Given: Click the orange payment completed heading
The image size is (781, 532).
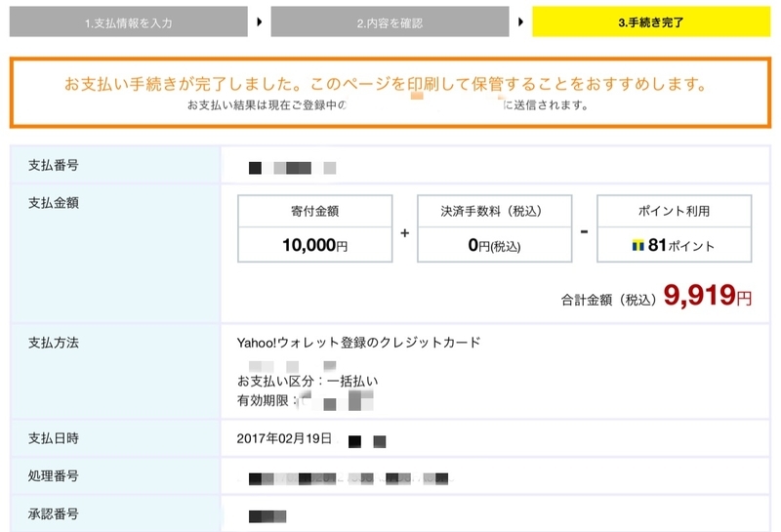Looking at the screenshot, I should tap(386, 84).
